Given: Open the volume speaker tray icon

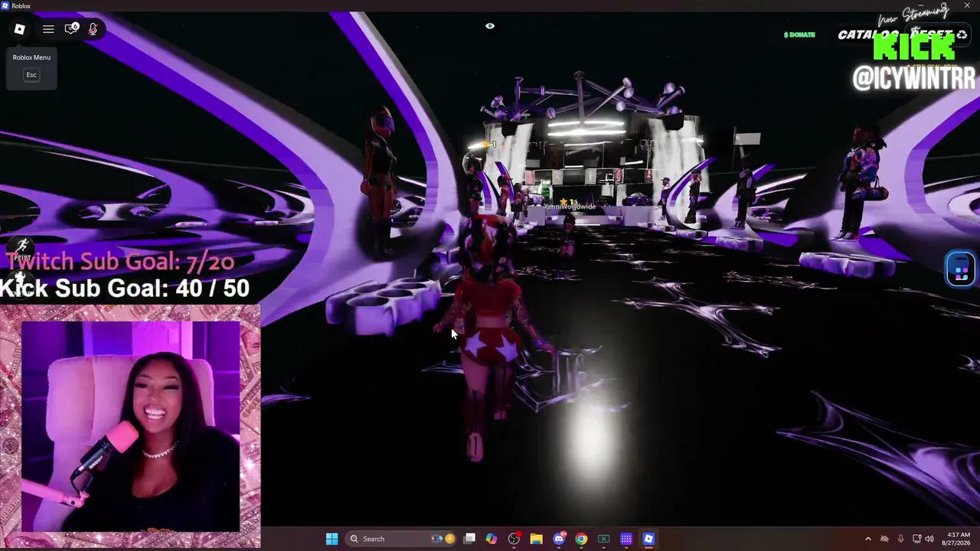Looking at the screenshot, I should (x=929, y=539).
